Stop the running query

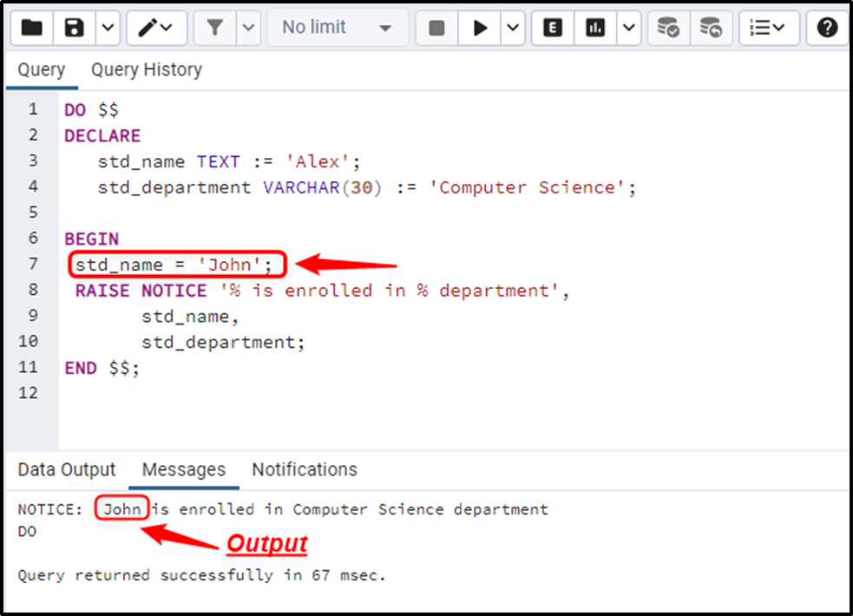click(x=436, y=27)
